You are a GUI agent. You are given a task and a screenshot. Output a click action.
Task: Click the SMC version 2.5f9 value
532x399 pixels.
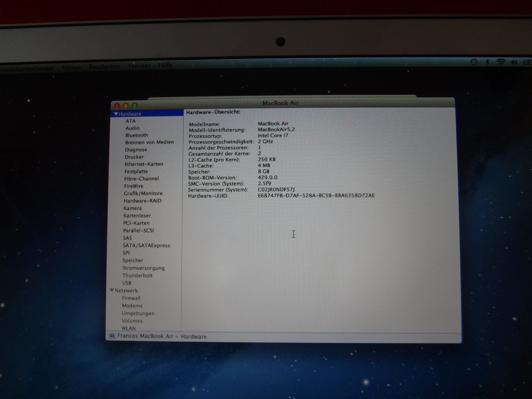(x=264, y=183)
